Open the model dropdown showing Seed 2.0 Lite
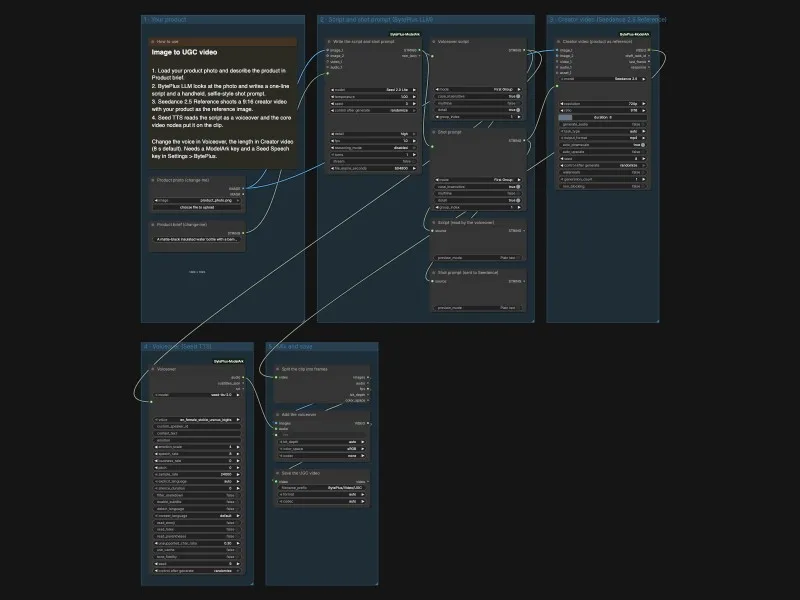Viewport: 800px width, 600px height. click(373, 90)
